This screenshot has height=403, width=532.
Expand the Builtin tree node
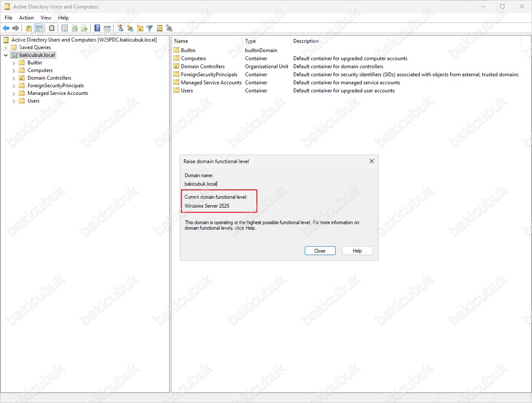[14, 63]
